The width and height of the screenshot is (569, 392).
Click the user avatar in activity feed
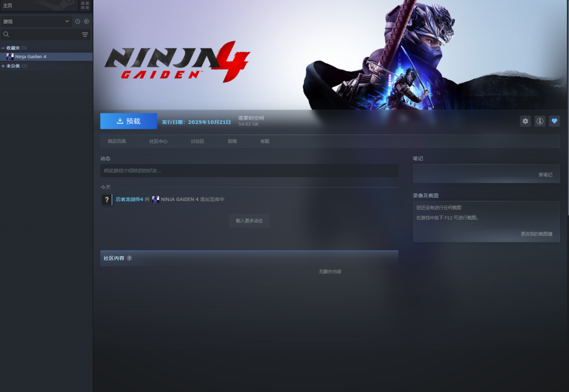[x=106, y=200]
